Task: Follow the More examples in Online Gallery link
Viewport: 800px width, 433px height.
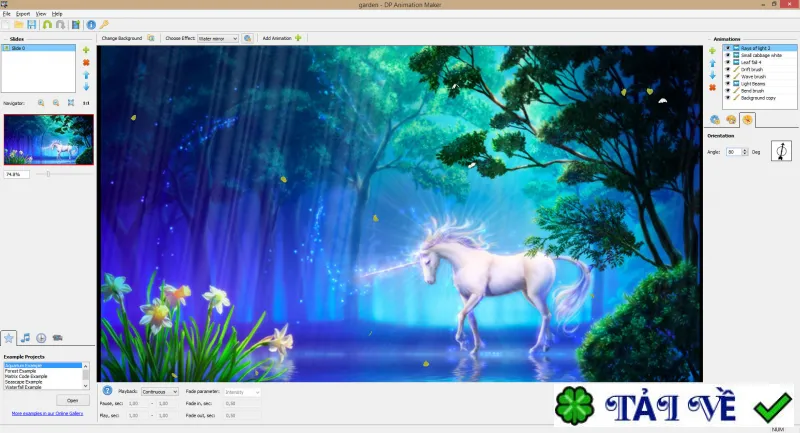Action: click(x=47, y=414)
